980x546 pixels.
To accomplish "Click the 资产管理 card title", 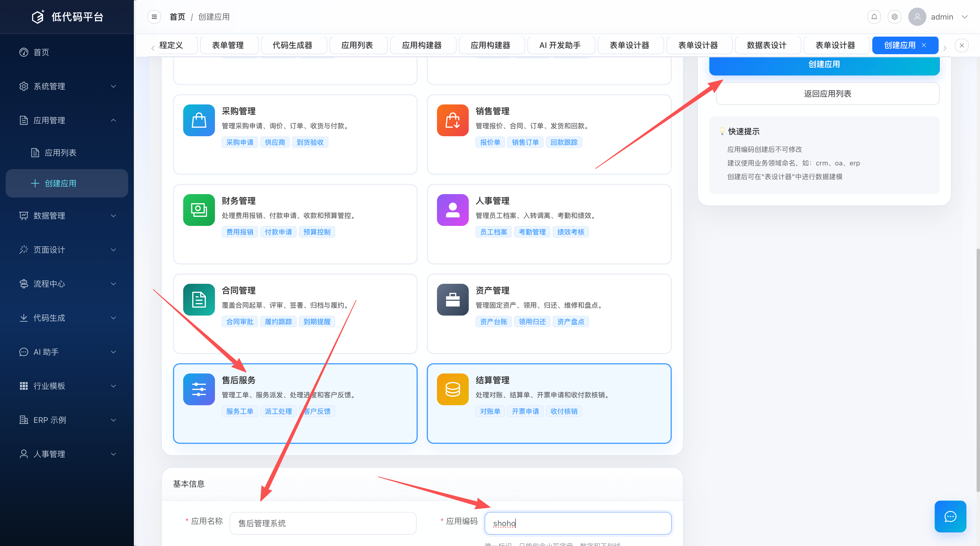I will [x=492, y=291].
